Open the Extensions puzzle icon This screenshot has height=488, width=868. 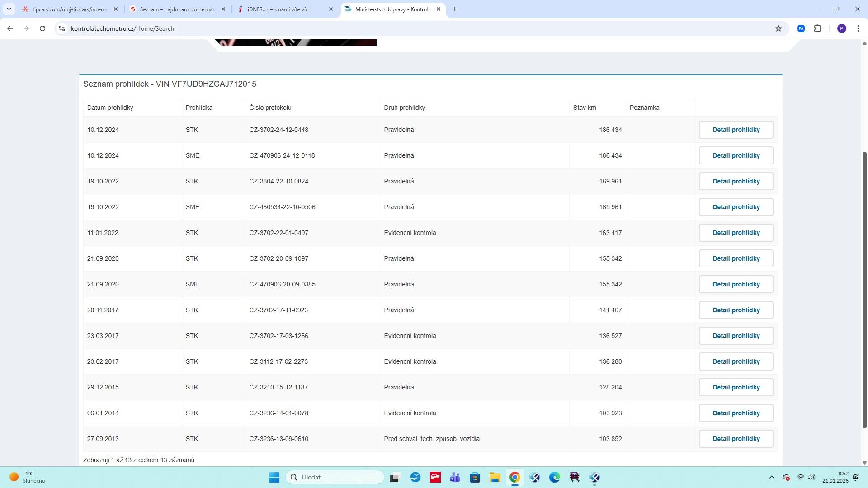817,28
